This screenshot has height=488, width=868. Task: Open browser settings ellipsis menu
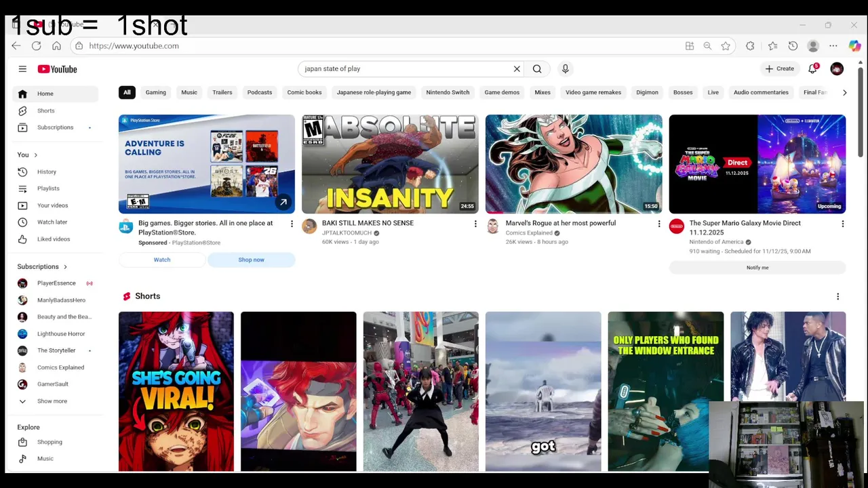[x=833, y=46]
